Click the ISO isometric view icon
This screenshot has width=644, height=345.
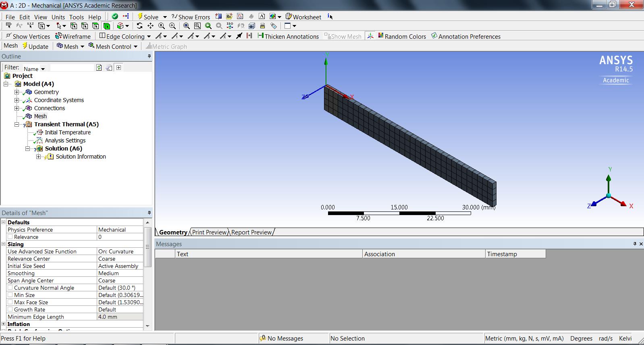point(230,26)
